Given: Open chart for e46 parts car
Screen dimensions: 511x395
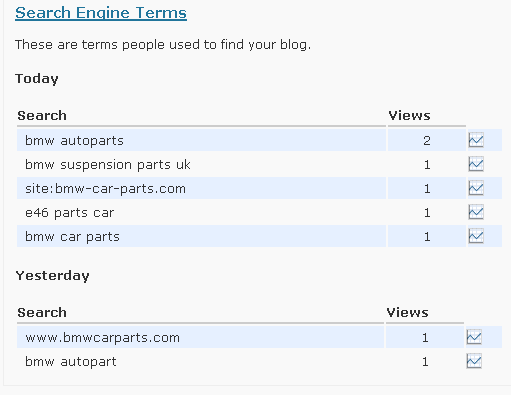Looking at the screenshot, I should coord(476,212).
